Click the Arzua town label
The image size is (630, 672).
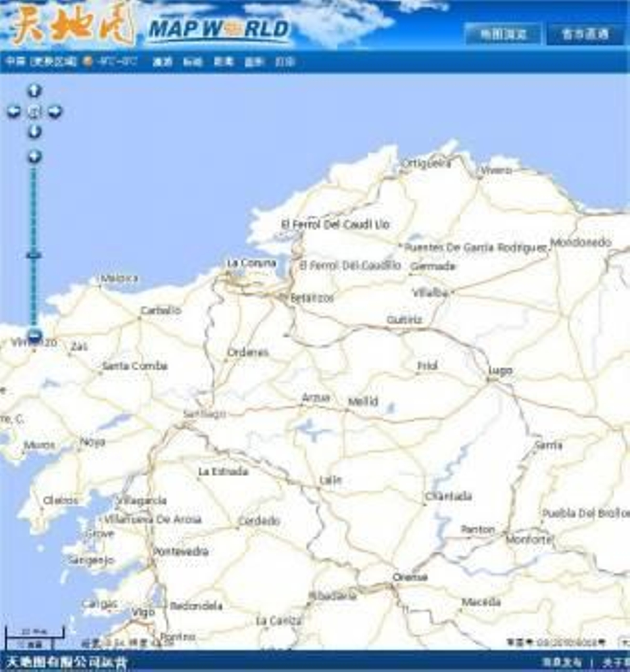316,398
